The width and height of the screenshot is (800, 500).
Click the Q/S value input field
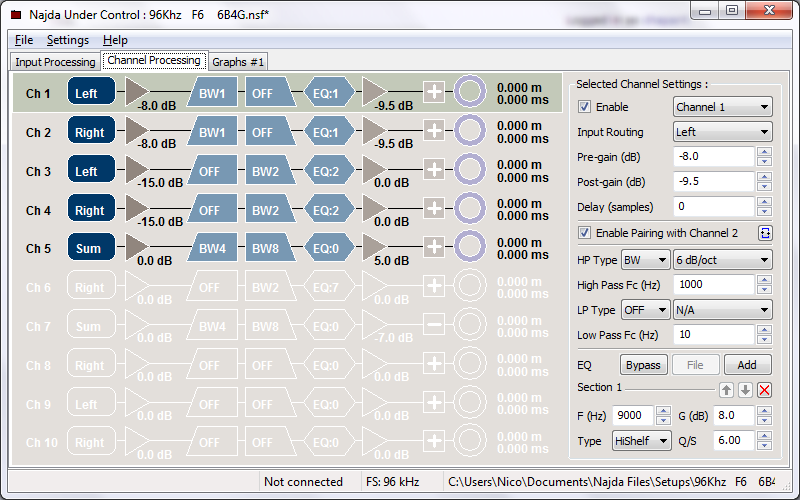[x=734, y=441]
